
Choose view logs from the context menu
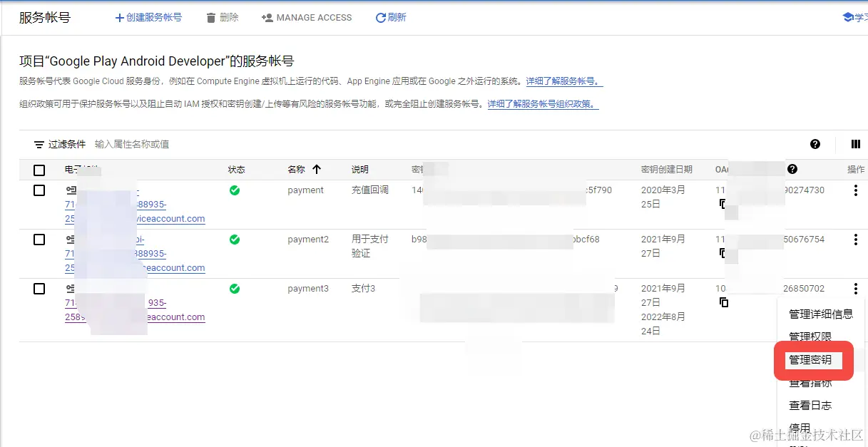click(810, 406)
